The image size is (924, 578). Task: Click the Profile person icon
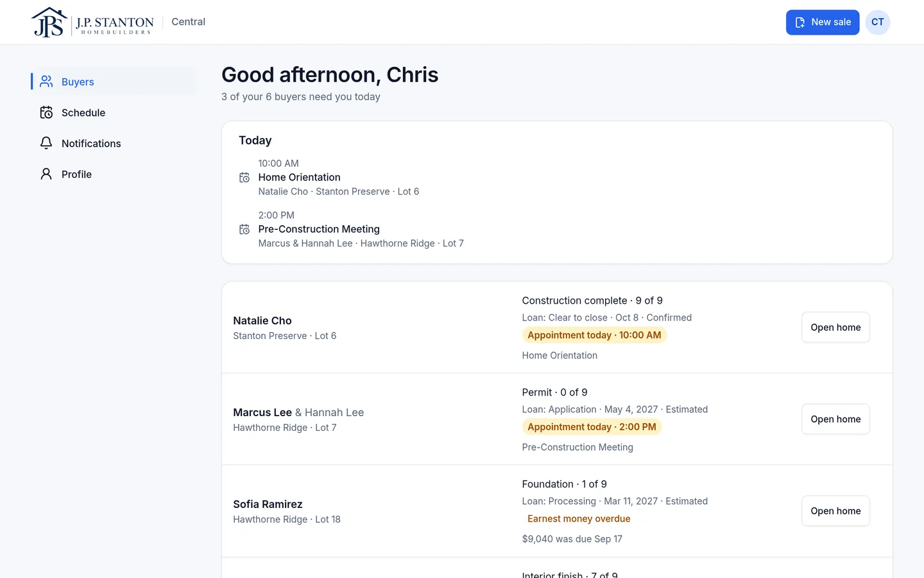pos(46,174)
